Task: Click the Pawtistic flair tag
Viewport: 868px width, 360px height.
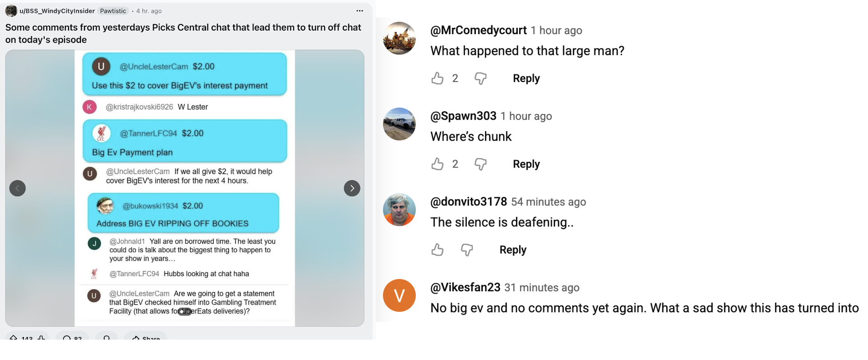Action: pos(113,11)
